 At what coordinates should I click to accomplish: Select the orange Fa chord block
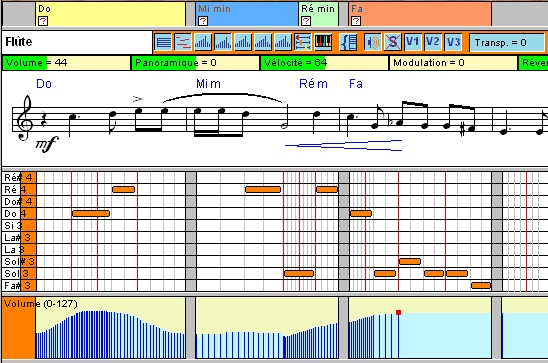tap(420, 14)
